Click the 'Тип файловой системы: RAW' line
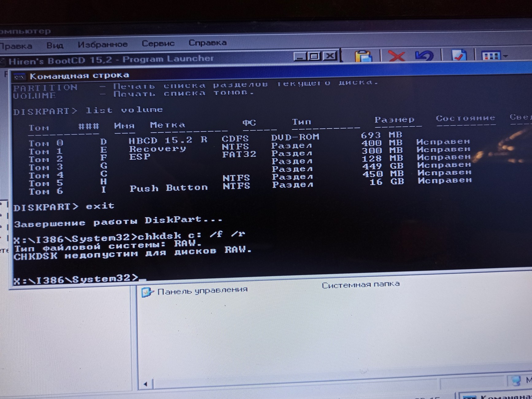The image size is (532, 399). tap(108, 246)
